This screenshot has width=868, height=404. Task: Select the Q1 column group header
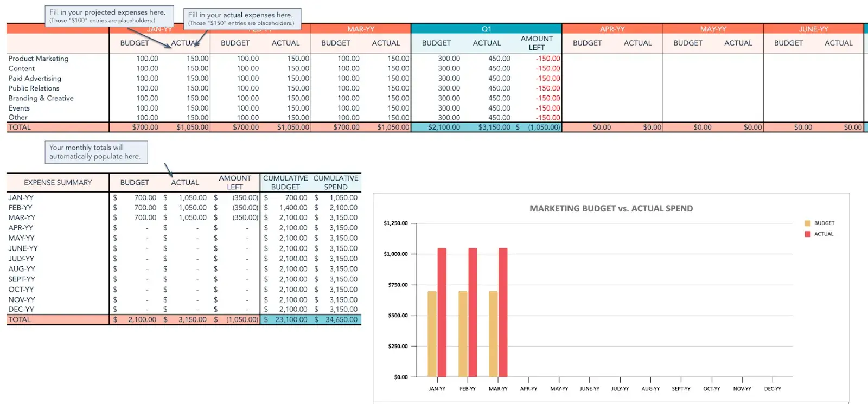pos(486,29)
